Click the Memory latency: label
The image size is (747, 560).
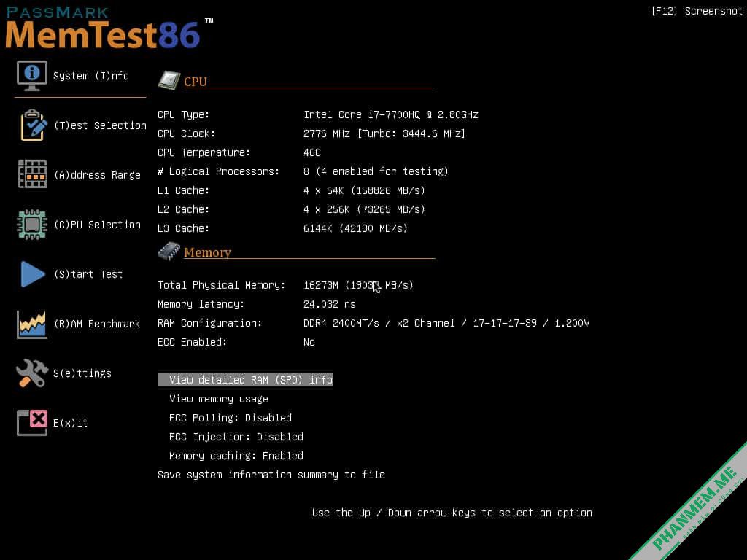201,304
